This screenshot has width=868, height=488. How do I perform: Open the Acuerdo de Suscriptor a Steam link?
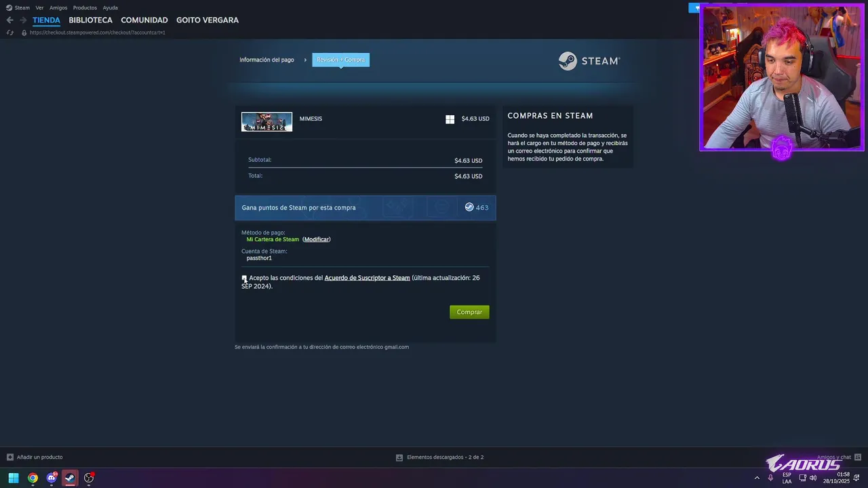click(x=367, y=278)
